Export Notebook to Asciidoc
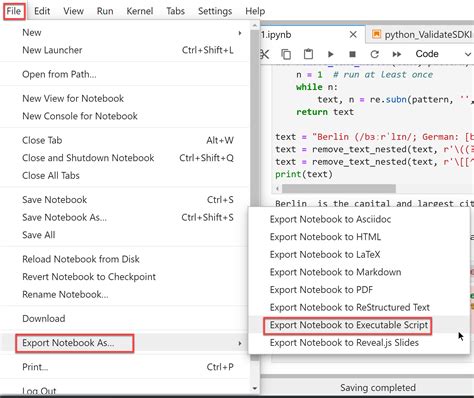This screenshot has height=398, width=474. pyautogui.click(x=359, y=219)
